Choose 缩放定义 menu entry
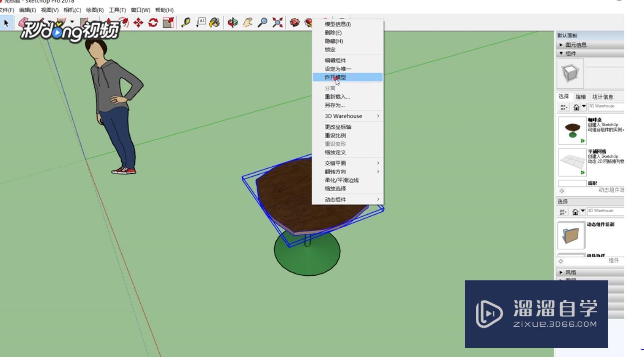 tap(347, 152)
